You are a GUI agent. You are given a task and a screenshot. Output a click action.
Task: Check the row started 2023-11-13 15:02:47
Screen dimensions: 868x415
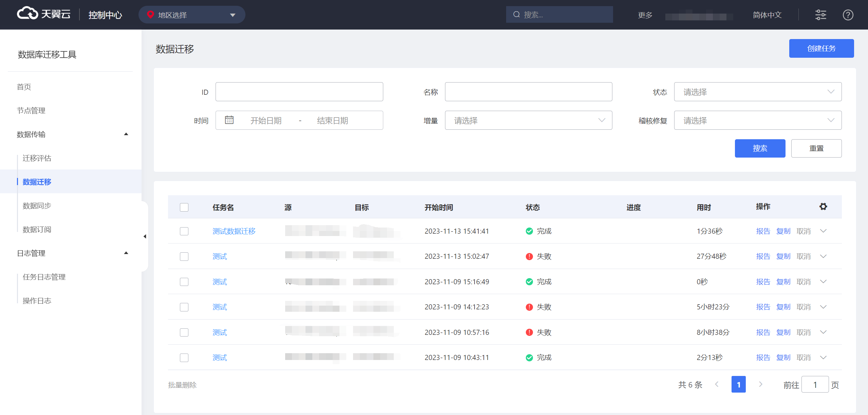click(184, 256)
